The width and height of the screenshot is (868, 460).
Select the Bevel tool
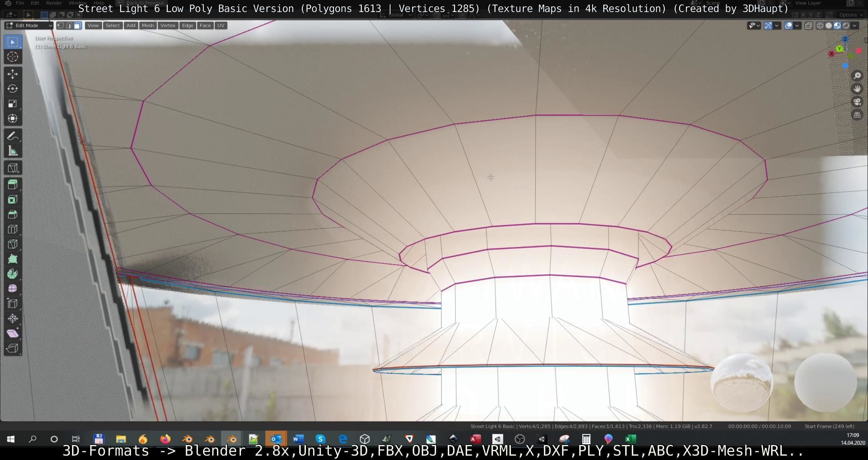tap(13, 215)
